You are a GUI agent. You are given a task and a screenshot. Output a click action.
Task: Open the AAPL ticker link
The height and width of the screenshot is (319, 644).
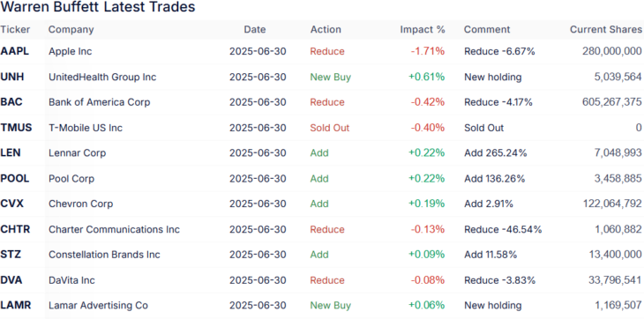(15, 51)
